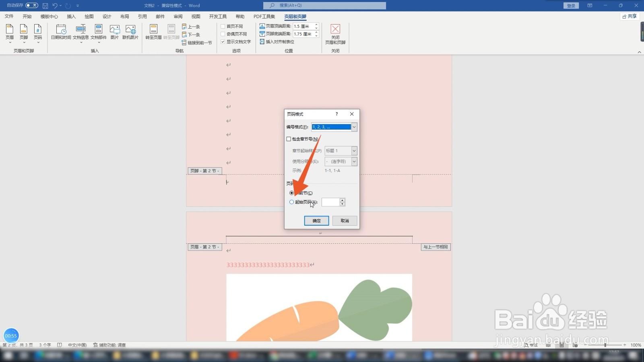The image size is (644, 362).
Task: Enable the 首页不同 checkbox
Action: pyautogui.click(x=223, y=27)
